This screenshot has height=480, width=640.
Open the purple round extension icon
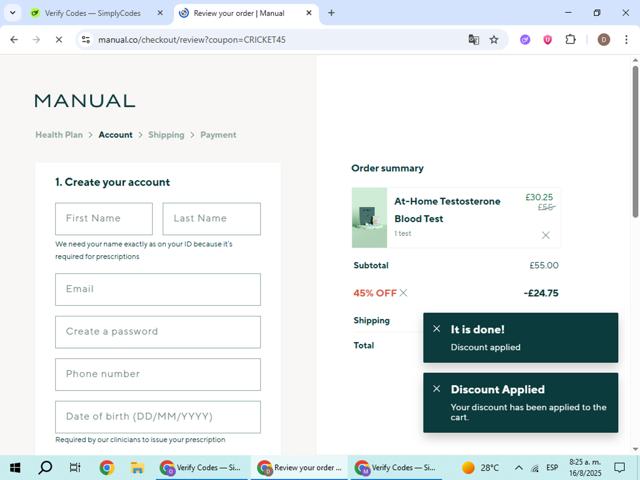525,40
